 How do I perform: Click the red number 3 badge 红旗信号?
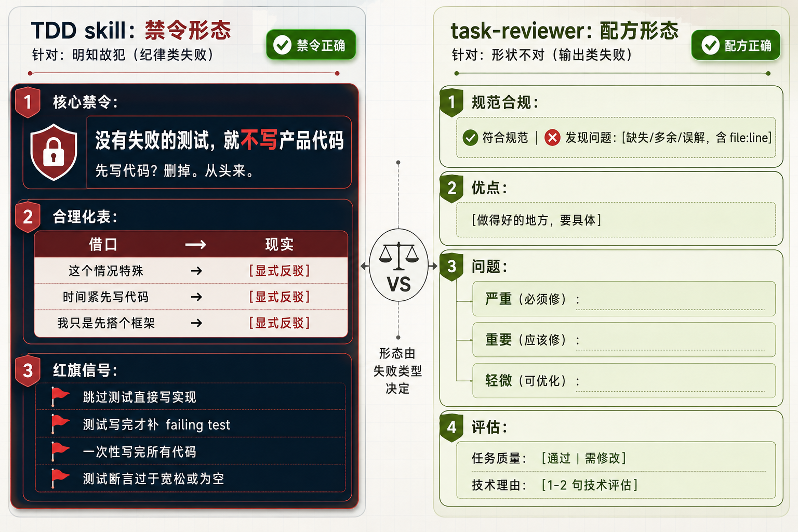(28, 370)
